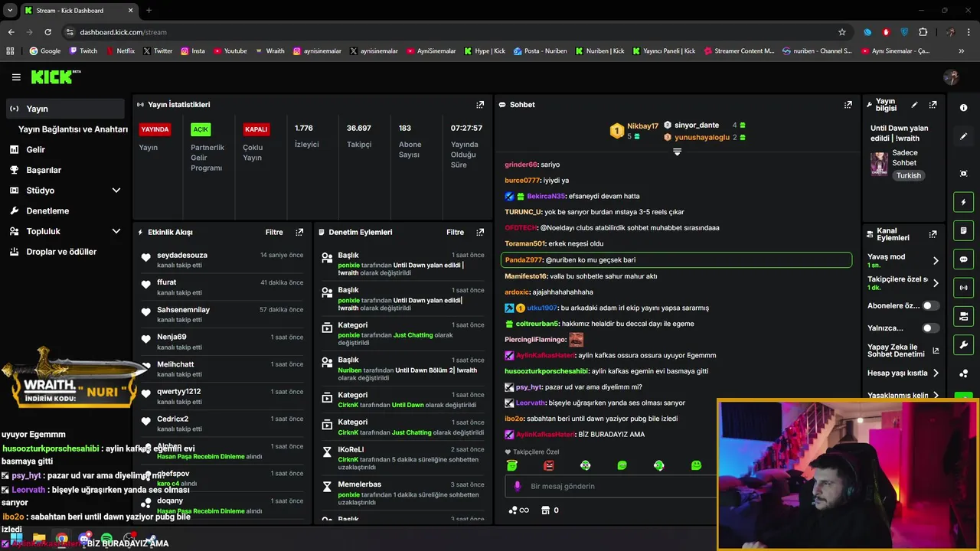Click username PandaZ977 in chat
The width and height of the screenshot is (980, 551).
[523, 260]
